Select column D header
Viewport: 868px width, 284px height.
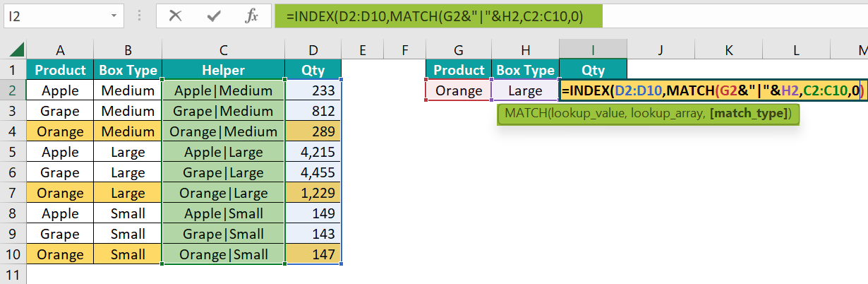pyautogui.click(x=313, y=49)
